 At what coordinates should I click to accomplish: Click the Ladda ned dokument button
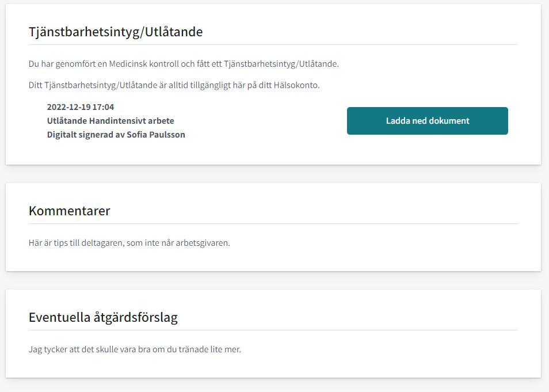click(x=427, y=121)
